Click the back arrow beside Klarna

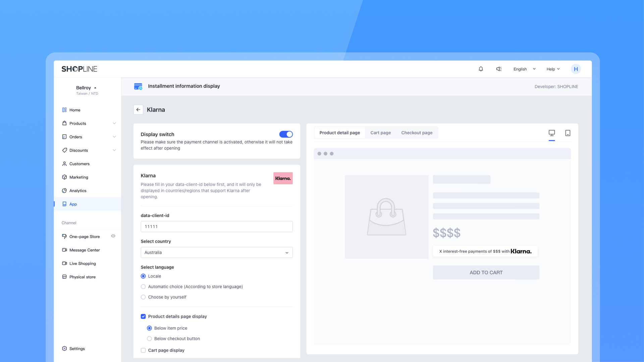click(138, 110)
